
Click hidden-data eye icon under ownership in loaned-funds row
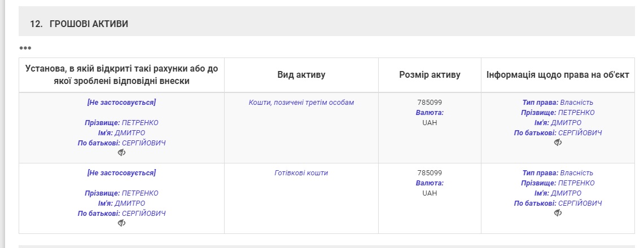[x=558, y=143]
